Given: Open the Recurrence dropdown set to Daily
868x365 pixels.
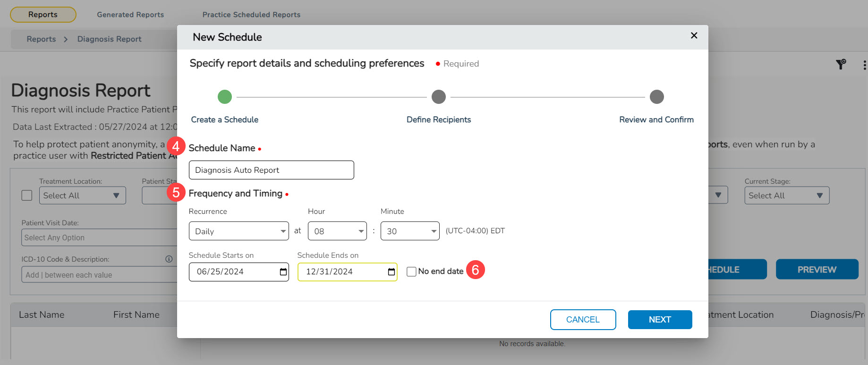Looking at the screenshot, I should tap(238, 231).
